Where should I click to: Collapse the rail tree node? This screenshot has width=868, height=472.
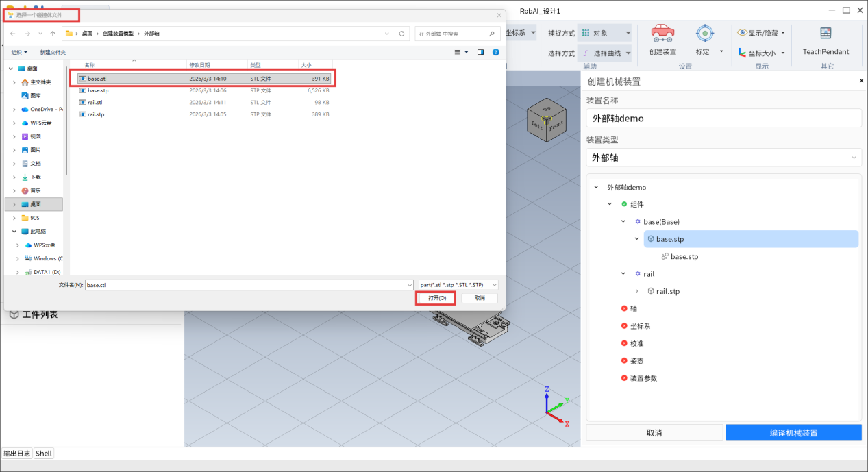pyautogui.click(x=623, y=273)
